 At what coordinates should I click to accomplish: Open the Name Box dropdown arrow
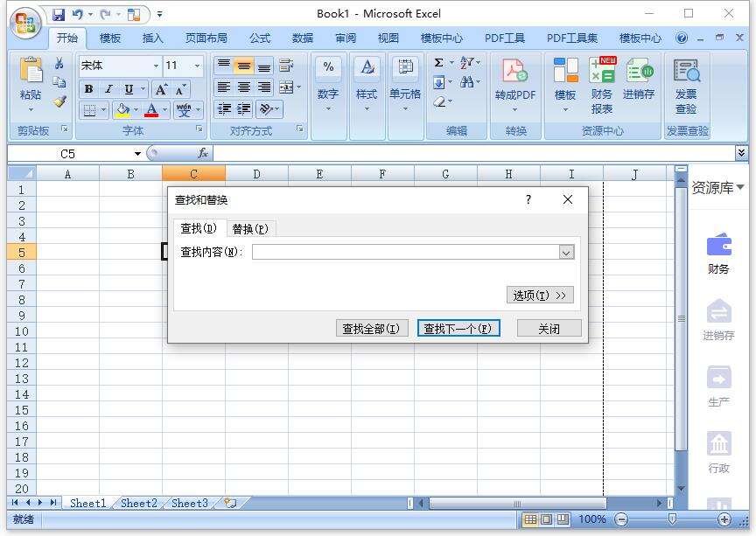(137, 154)
